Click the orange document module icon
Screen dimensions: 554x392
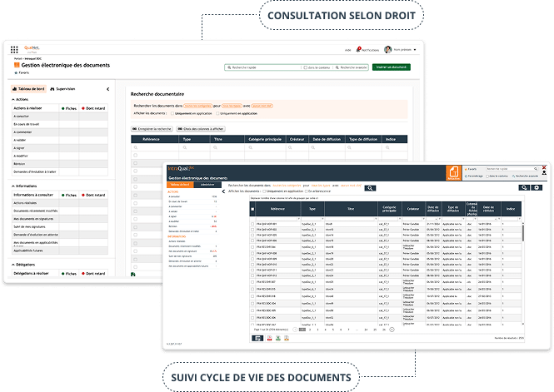(x=454, y=171)
